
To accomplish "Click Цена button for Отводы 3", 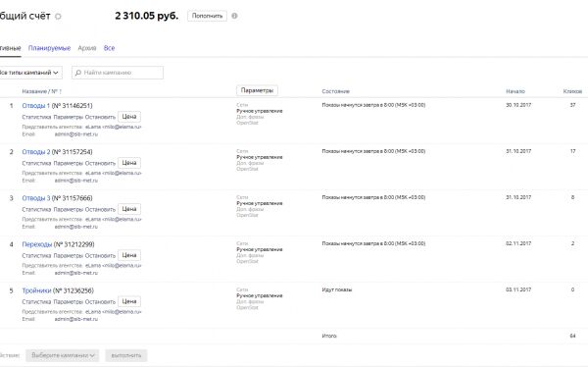I will [129, 209].
